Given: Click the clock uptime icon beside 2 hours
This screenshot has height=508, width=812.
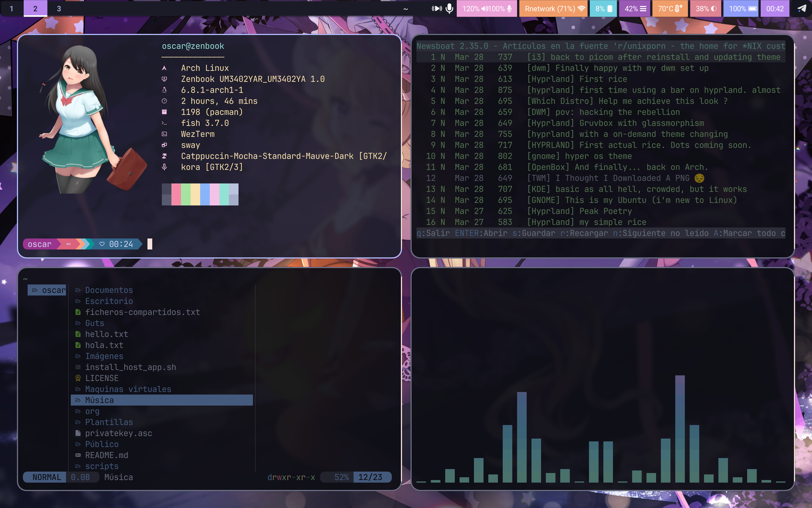Looking at the screenshot, I should point(164,101).
